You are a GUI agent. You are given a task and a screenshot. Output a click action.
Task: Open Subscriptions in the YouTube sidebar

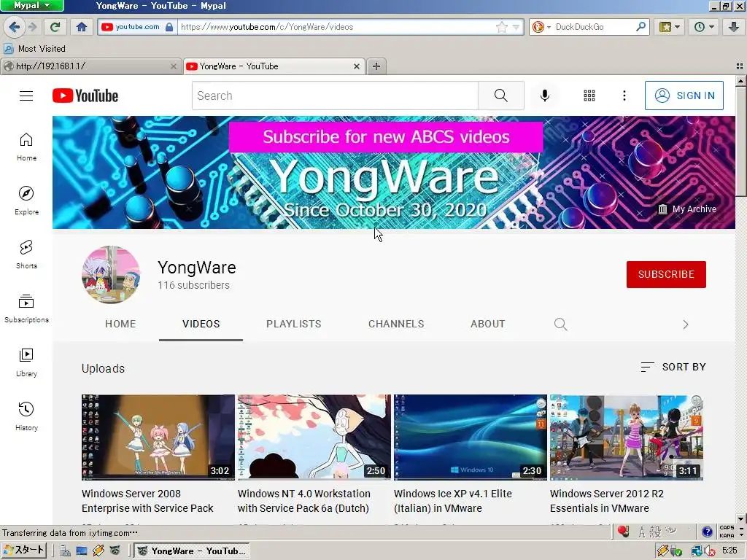26,308
